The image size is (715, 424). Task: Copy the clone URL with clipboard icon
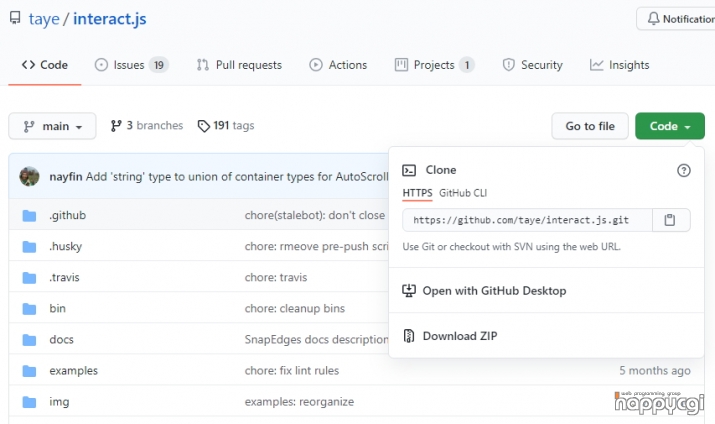[x=669, y=220]
